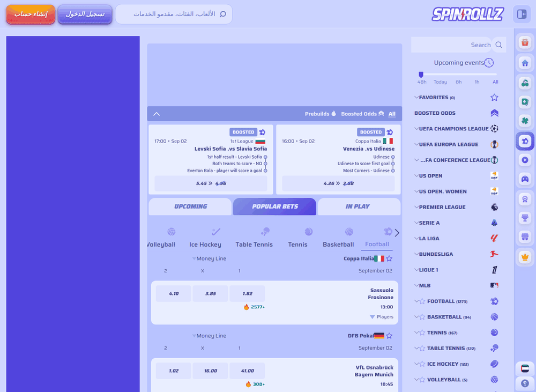Toggle the sidebar panel icon beside the logo
This screenshot has height=392, width=536.
click(522, 14)
